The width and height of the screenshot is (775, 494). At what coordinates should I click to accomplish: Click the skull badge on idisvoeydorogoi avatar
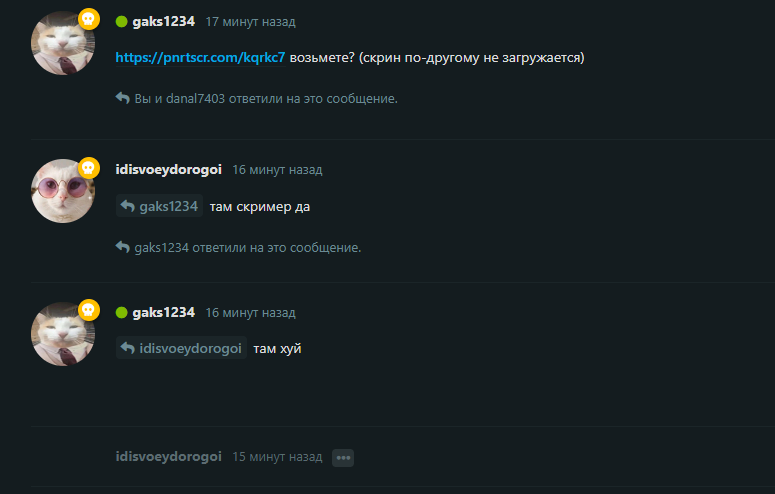89,168
